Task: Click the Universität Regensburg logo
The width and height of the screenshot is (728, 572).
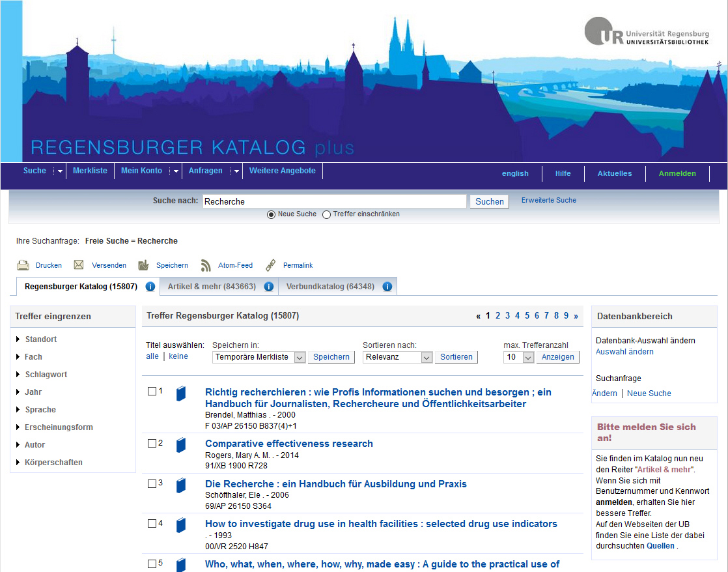Action: point(647,31)
